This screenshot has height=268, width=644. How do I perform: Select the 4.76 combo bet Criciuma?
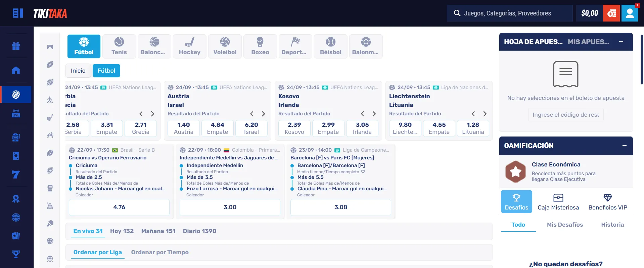pos(119,207)
